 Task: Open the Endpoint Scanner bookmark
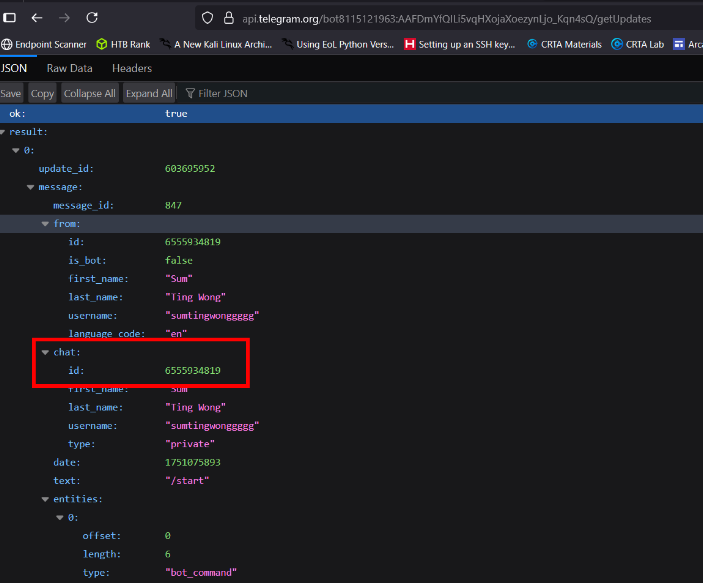click(43, 44)
